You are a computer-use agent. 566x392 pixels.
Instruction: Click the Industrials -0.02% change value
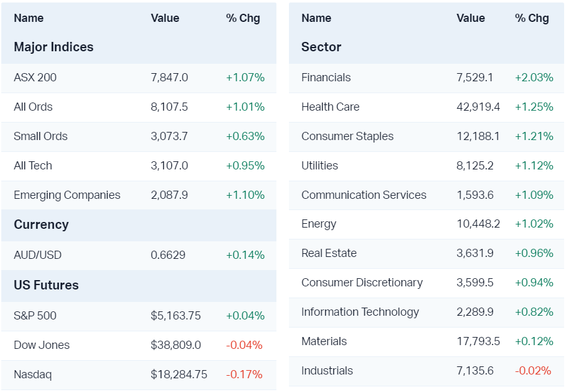click(533, 371)
